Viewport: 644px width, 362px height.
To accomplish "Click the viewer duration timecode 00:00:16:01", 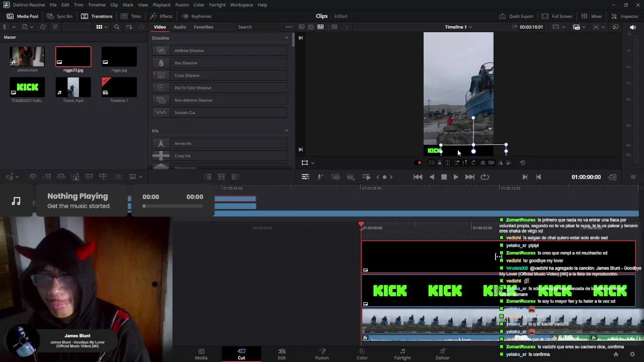I will pyautogui.click(x=531, y=27).
